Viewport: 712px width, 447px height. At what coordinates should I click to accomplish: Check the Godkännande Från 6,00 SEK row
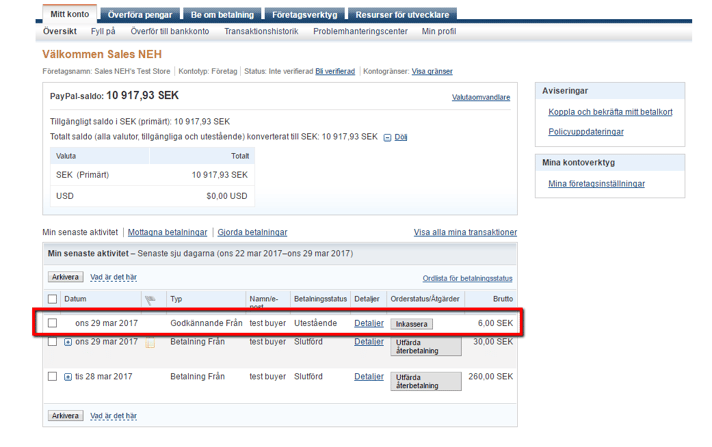(52, 323)
